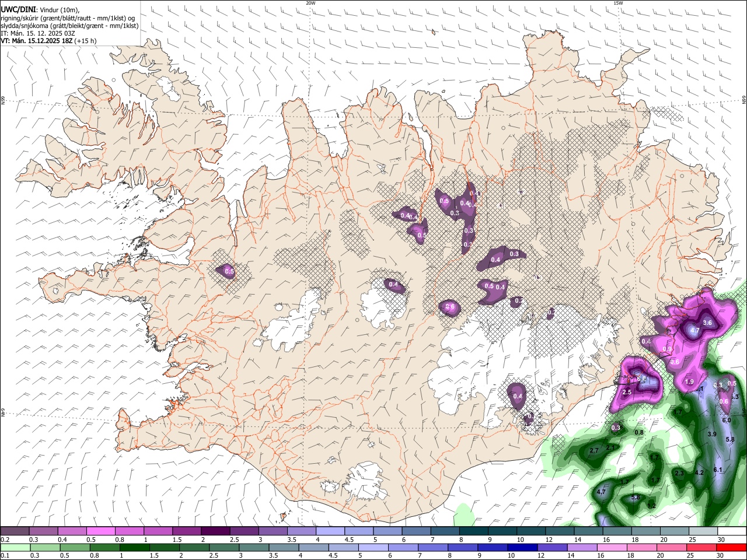Select the darkest purple 2–2.5 swatch in the upper legend

[x=215, y=531]
